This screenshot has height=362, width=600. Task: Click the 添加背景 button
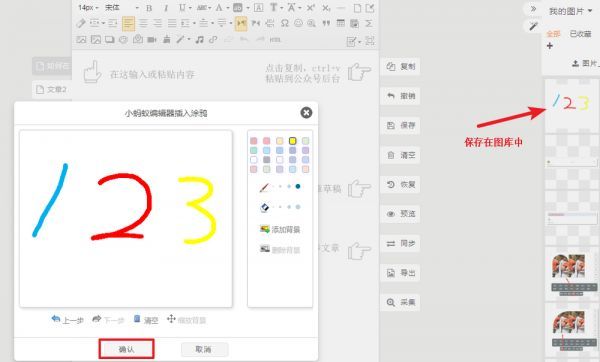[x=280, y=229]
